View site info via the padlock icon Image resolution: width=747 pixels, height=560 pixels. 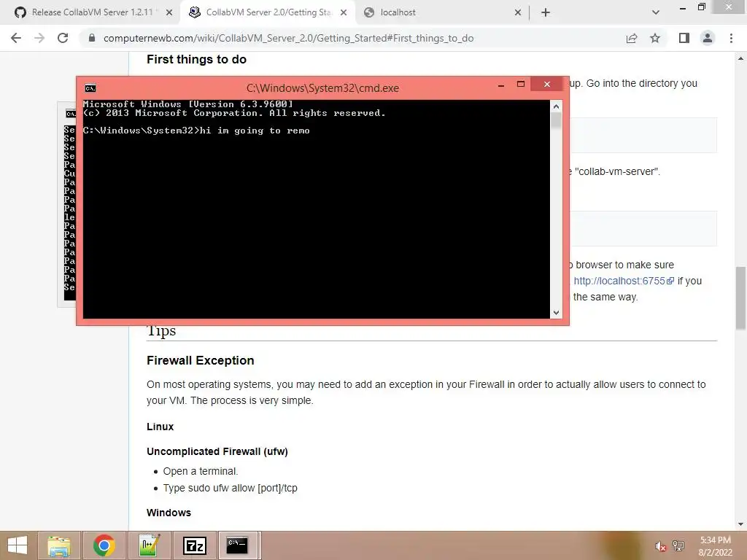tap(92, 38)
